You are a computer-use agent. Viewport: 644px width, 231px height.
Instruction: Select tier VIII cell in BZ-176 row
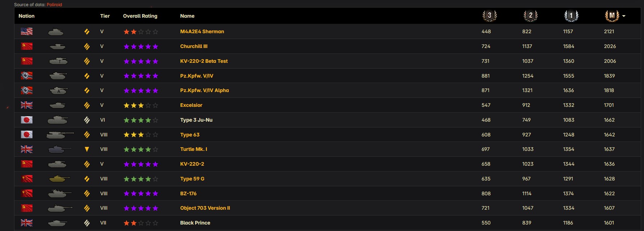(x=104, y=193)
